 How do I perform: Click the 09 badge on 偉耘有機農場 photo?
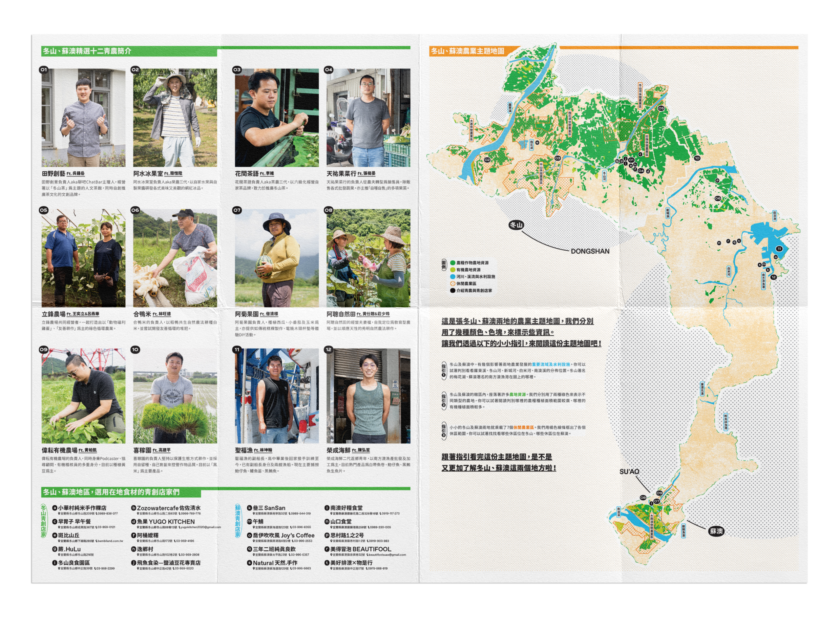[x=44, y=349]
